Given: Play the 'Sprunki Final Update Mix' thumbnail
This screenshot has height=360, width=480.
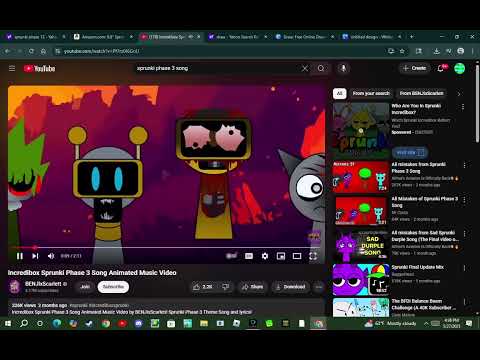Looking at the screenshot, I should (361, 280).
